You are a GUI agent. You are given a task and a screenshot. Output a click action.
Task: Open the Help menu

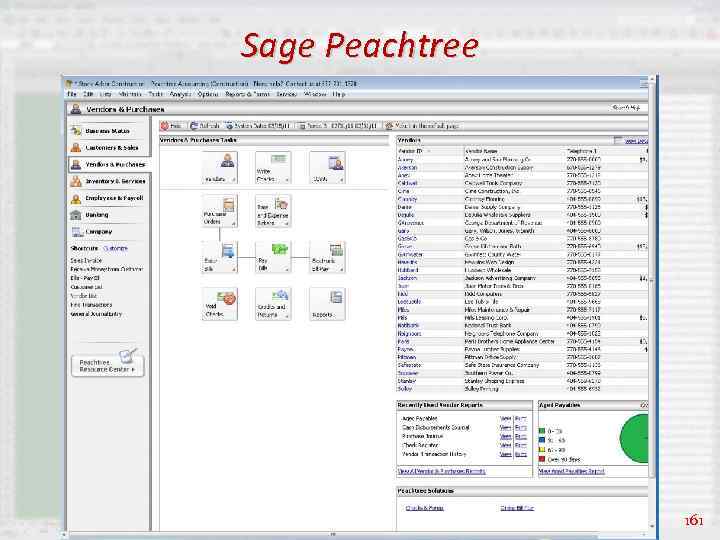coord(339,94)
